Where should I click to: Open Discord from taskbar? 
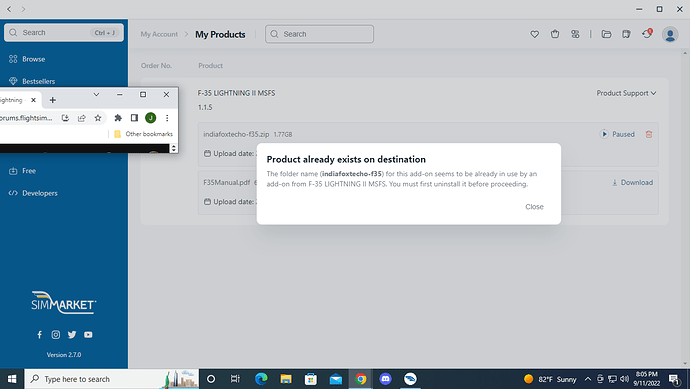pos(385,379)
